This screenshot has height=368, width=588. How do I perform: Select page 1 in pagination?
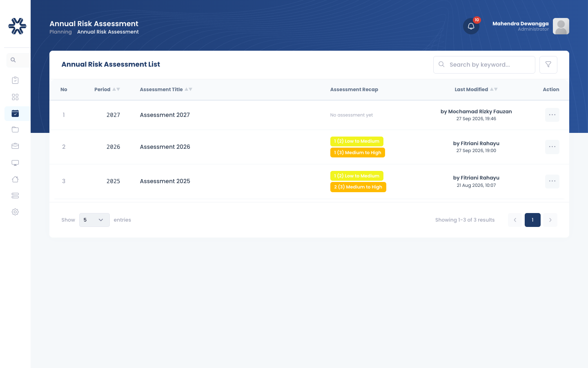tap(532, 220)
